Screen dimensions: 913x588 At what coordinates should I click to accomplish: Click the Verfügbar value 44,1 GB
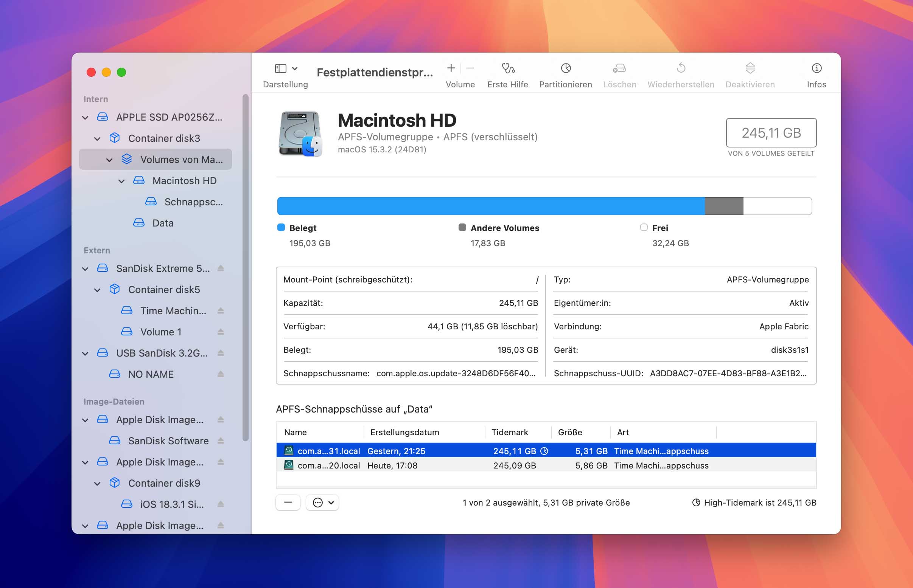click(x=483, y=326)
